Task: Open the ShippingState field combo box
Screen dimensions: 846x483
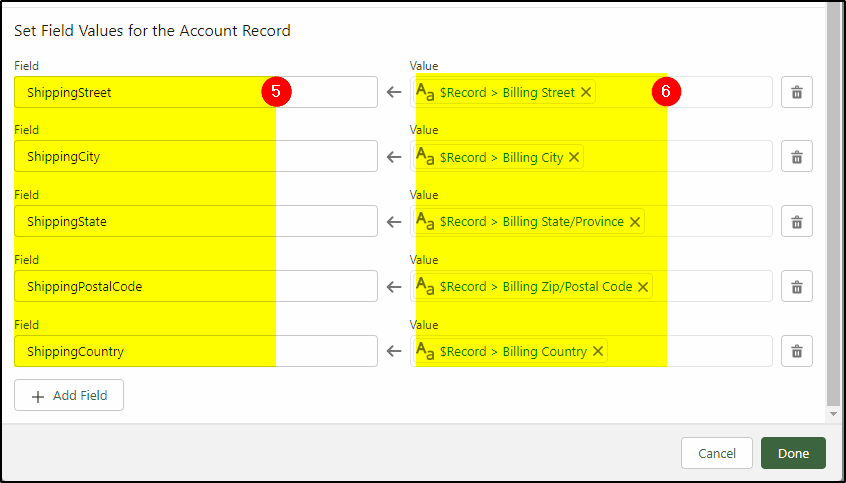Action: pyautogui.click(x=196, y=221)
